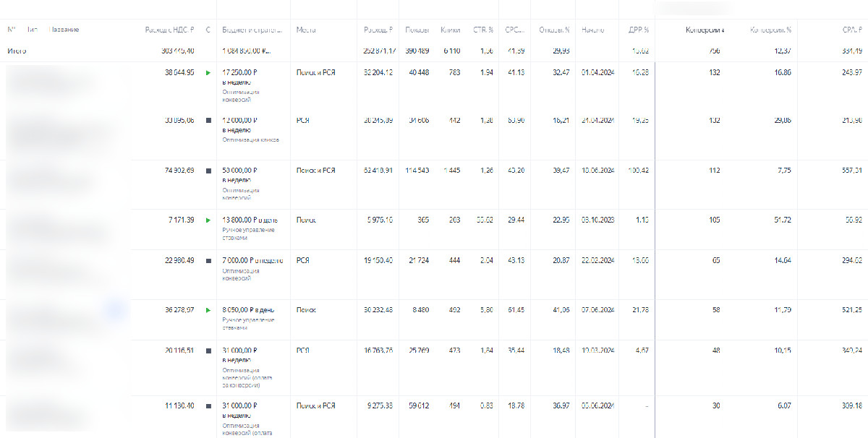Open budget 17 250,00 ₽ в неделю
The width and height of the screenshot is (868, 438).
click(241, 73)
